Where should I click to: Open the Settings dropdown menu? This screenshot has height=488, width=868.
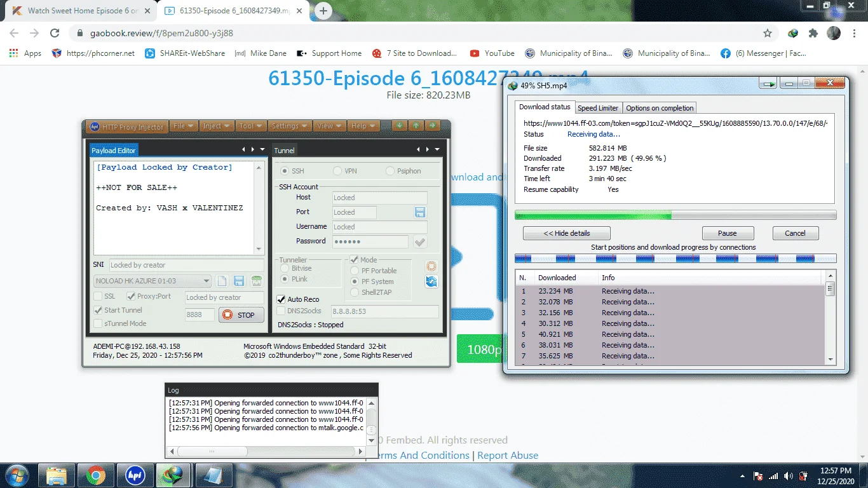pyautogui.click(x=290, y=126)
